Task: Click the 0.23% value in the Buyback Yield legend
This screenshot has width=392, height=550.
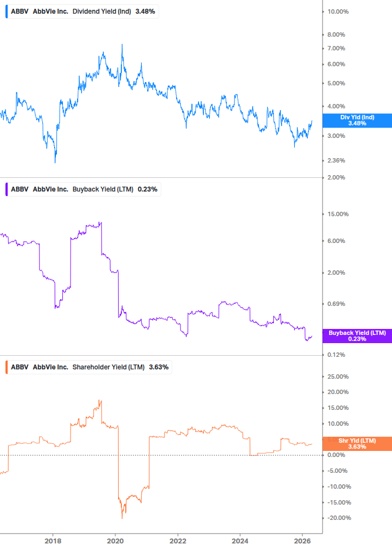Action: [x=148, y=189]
